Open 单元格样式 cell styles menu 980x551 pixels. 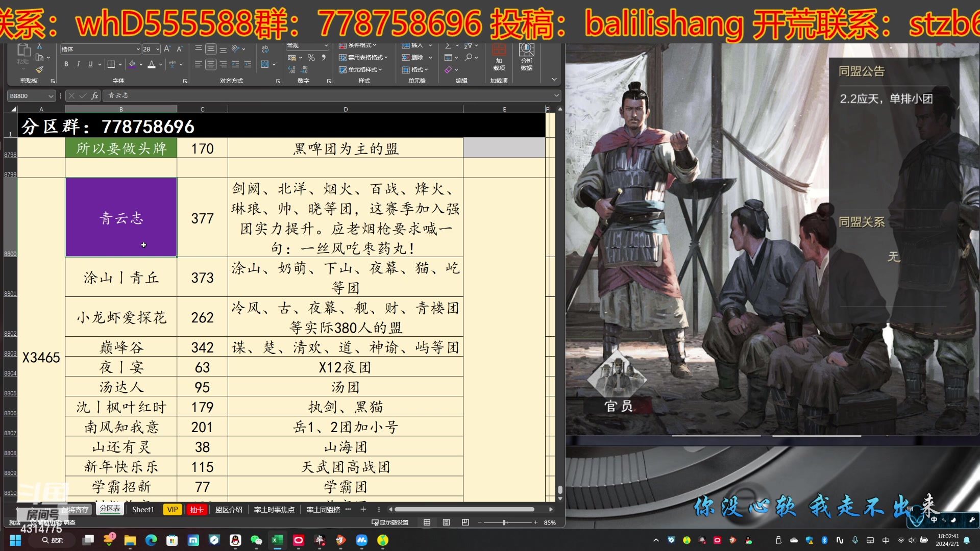360,69
